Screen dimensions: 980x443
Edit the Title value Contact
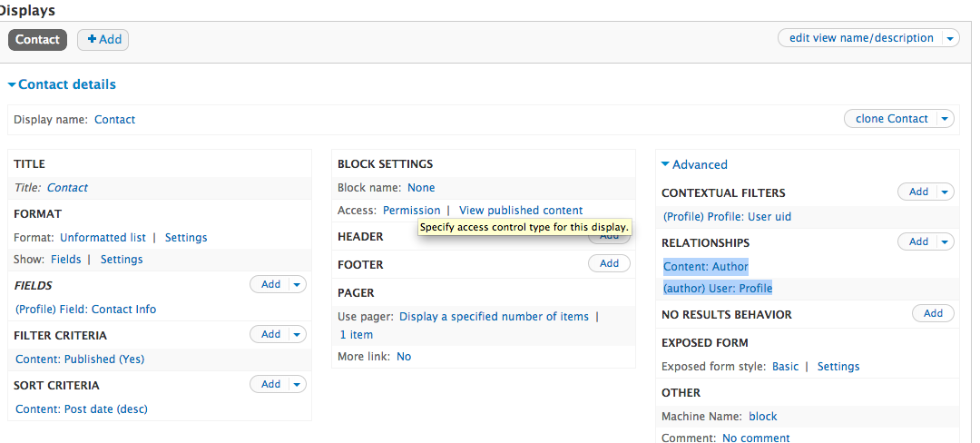point(67,187)
